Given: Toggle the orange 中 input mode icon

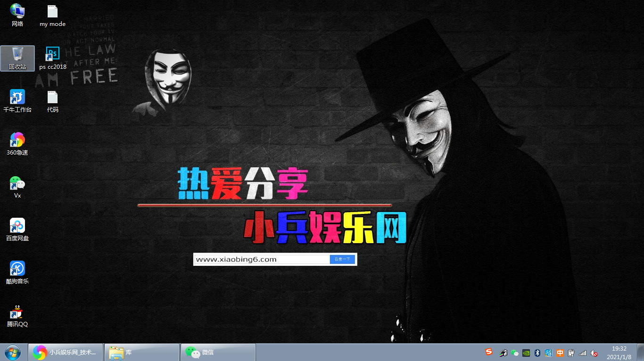Looking at the screenshot, I should tap(560, 353).
